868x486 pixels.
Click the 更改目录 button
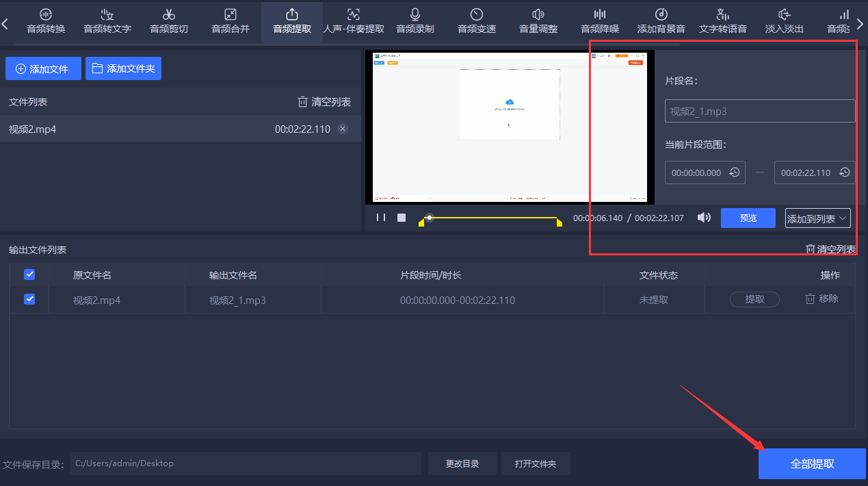point(462,463)
